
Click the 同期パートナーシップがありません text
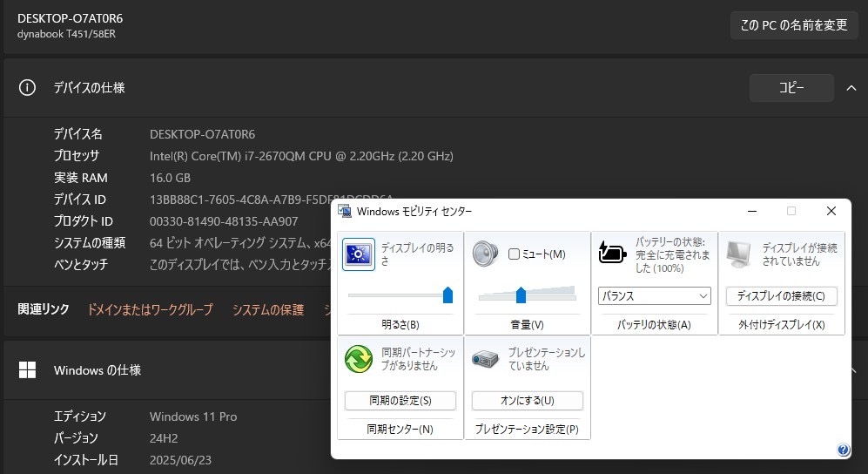tap(419, 359)
